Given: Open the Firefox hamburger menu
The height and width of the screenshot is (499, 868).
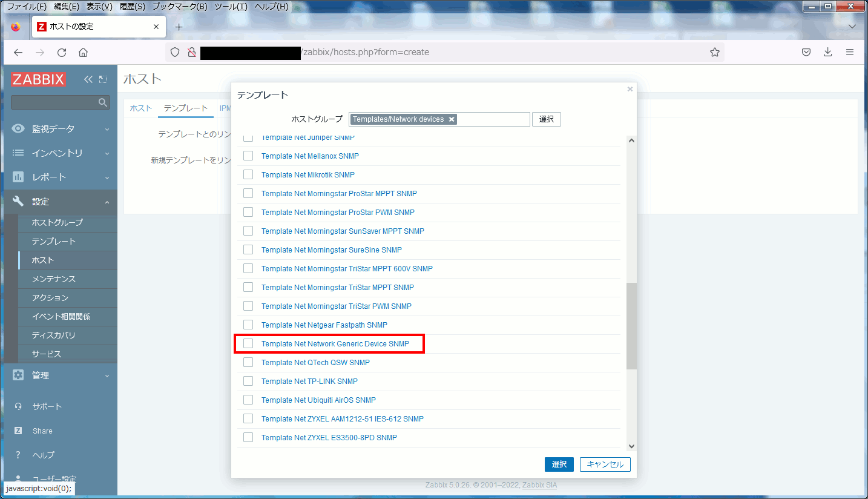Looking at the screenshot, I should coord(850,52).
